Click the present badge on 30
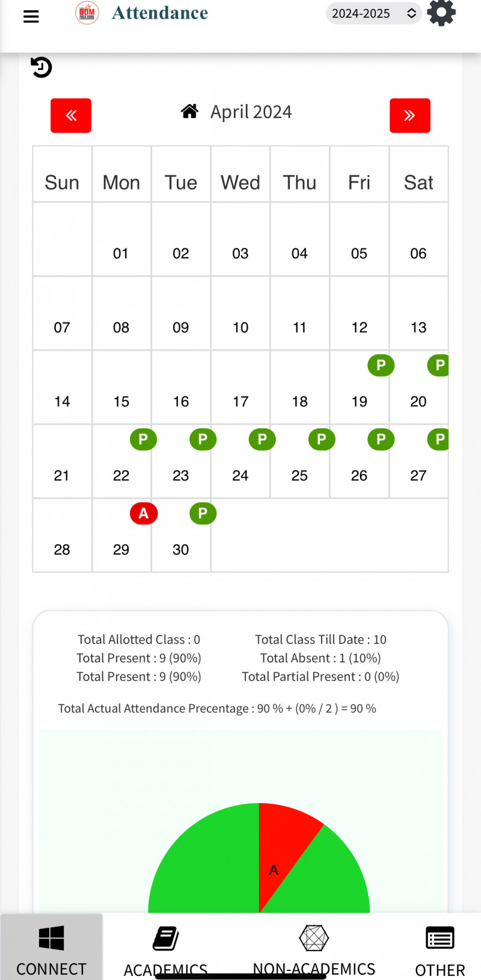Viewport: 481px width, 980px height. [x=203, y=513]
